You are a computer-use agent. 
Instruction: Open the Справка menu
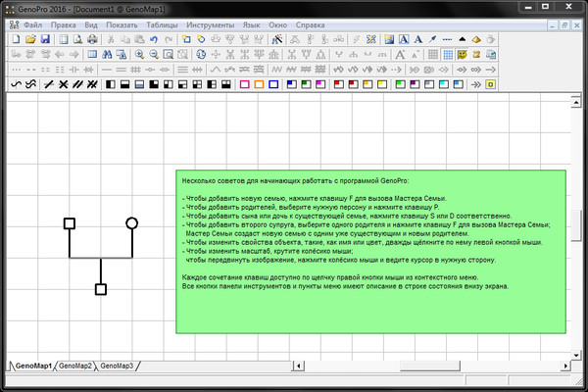pyautogui.click(x=325, y=22)
